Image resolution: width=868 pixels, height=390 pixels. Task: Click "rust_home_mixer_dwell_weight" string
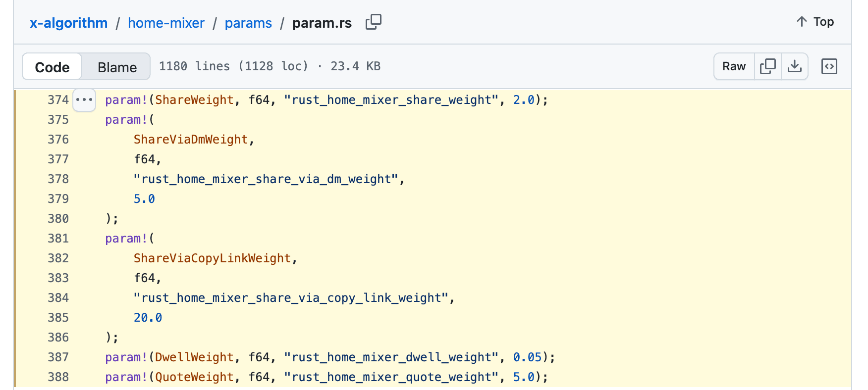coord(391,357)
